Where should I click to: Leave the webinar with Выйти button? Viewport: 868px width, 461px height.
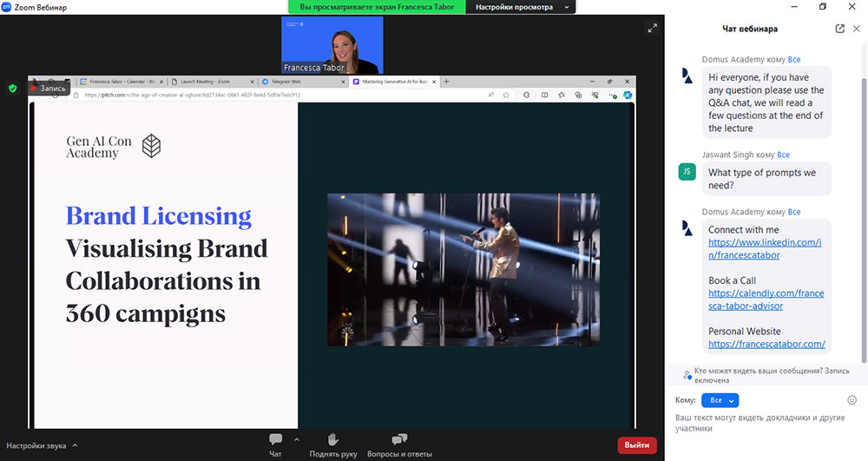tap(637, 445)
